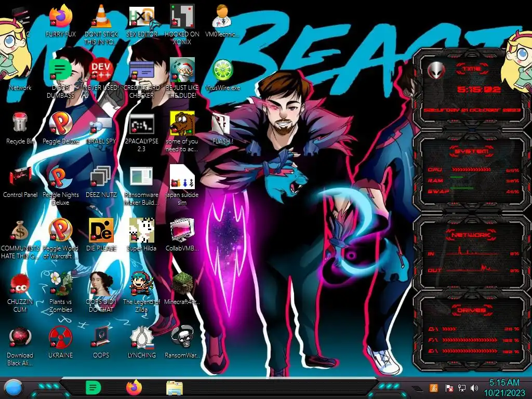This screenshot has width=532, height=399.
Task: Open Control Panel
Action: pos(20,177)
